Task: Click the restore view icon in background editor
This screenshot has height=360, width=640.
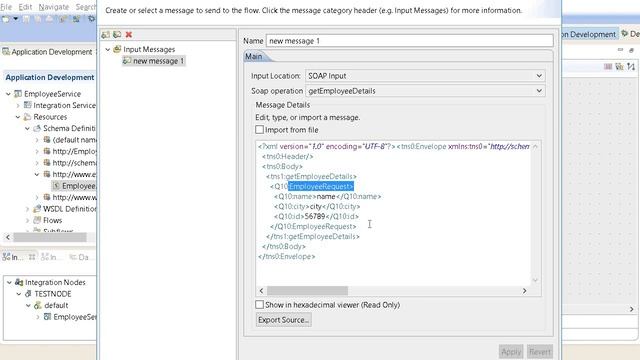Action: (x=631, y=50)
